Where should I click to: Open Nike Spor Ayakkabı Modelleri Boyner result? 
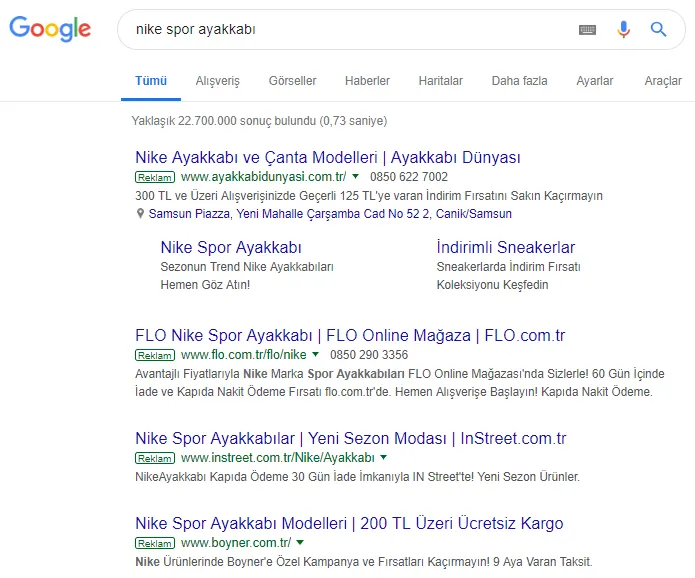349,523
